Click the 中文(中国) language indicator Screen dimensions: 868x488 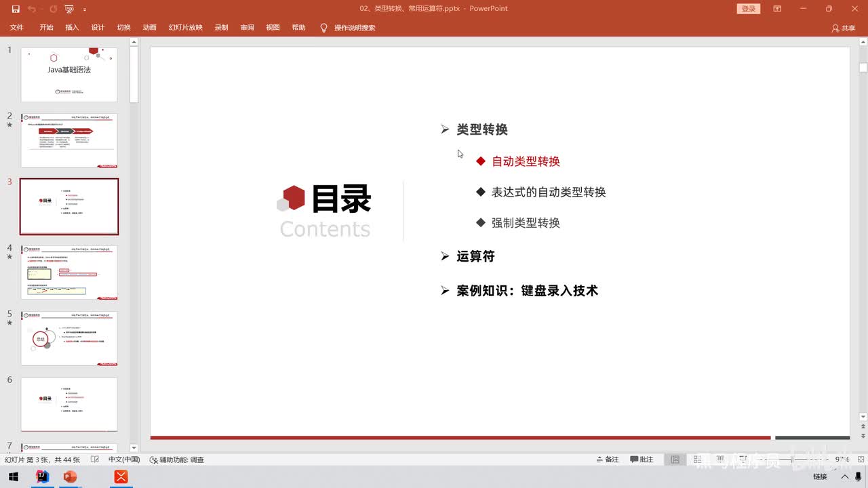[124, 460]
